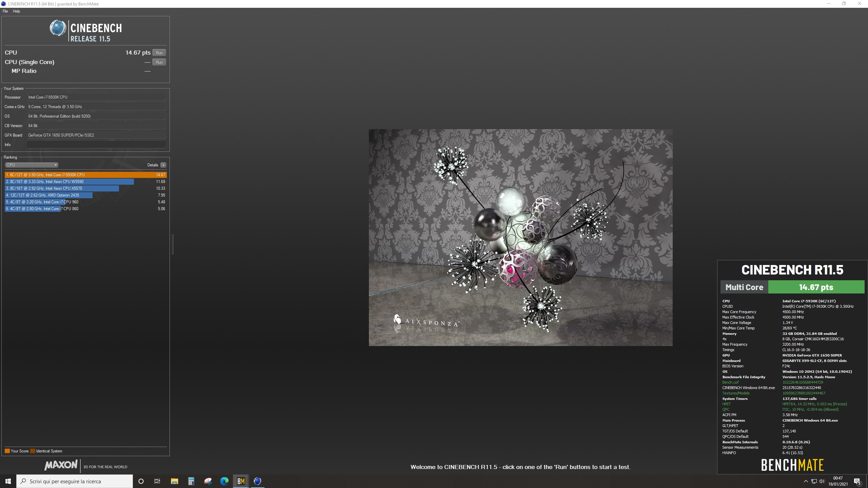Minimize the Cinebench window
Screen dimensions: 868x488
[829, 4]
